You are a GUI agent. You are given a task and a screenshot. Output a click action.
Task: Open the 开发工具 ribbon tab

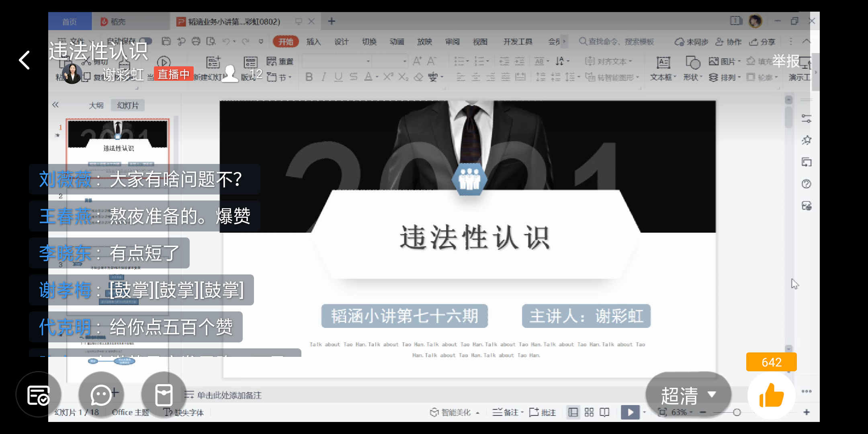[x=518, y=42]
